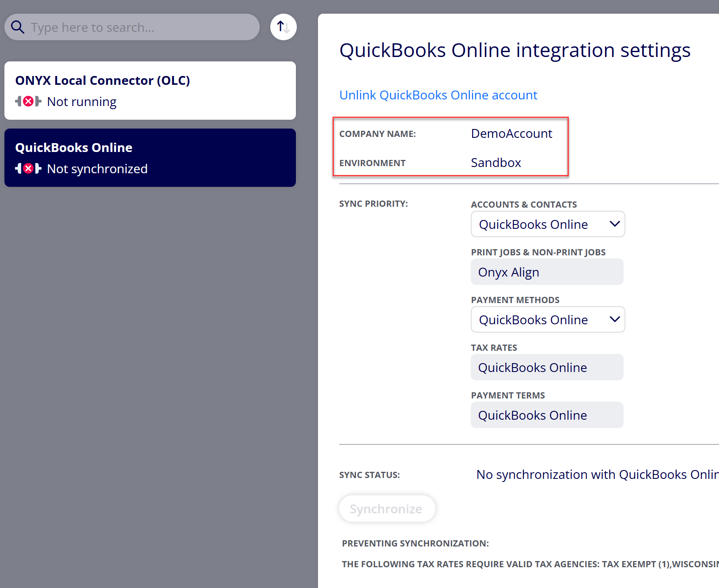This screenshot has width=719, height=588.
Task: Click the 'Preventing synchronization:' label
Action: [x=415, y=543]
